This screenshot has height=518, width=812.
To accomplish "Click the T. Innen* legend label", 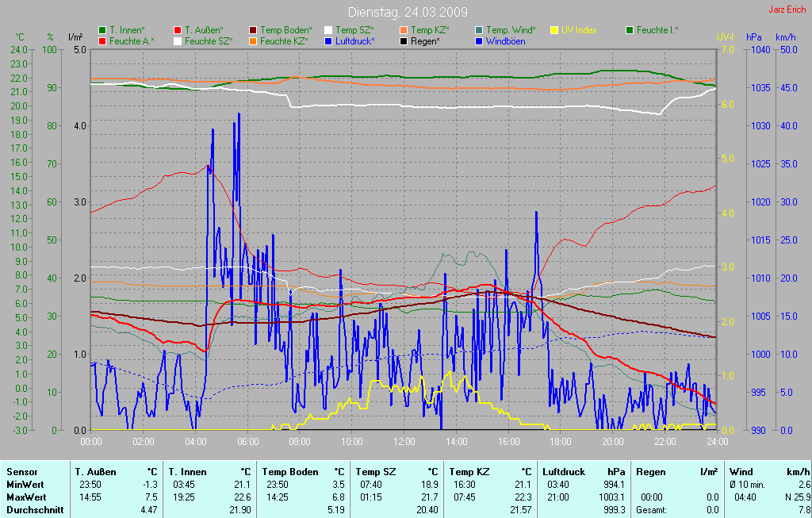I will 127,30.
